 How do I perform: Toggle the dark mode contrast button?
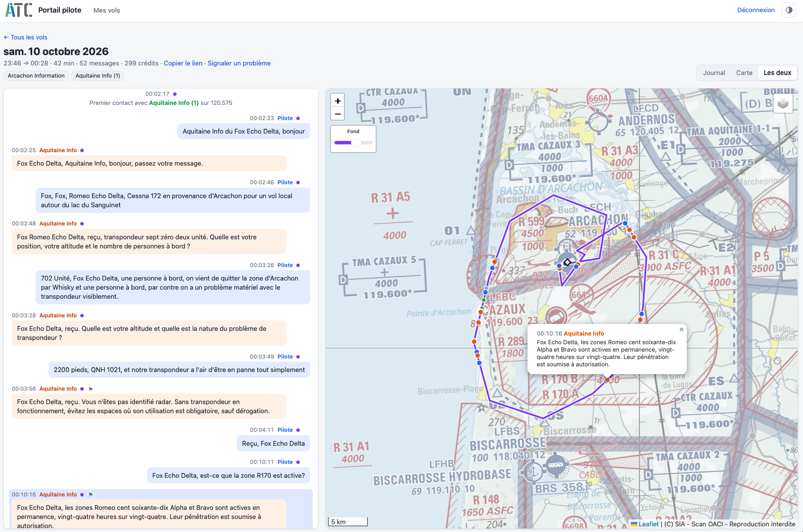(789, 10)
